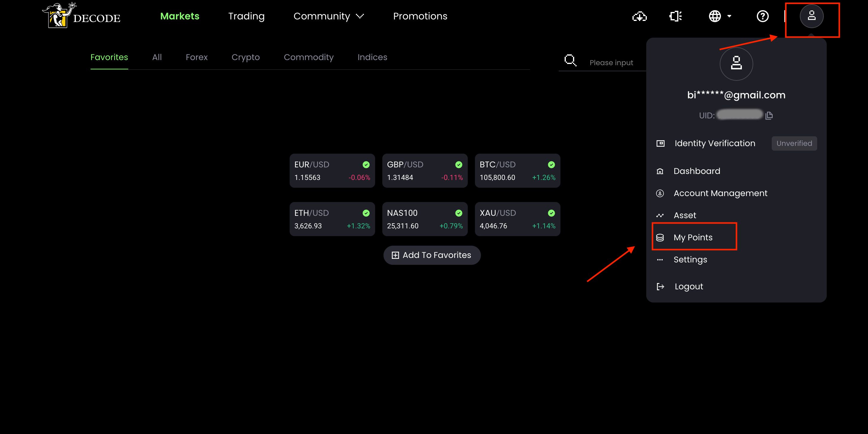Open the help question mark icon
The width and height of the screenshot is (868, 434).
tap(762, 16)
